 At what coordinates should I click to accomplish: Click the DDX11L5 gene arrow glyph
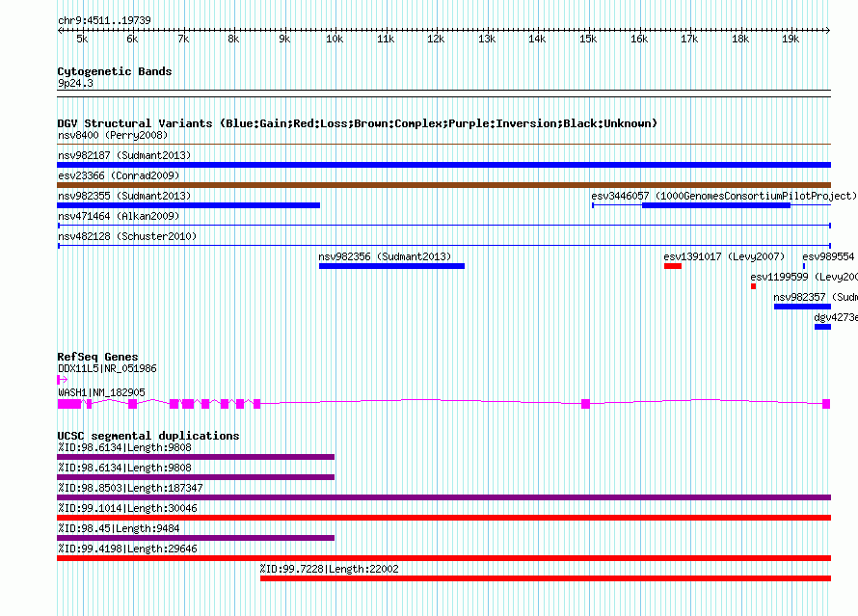coord(63,379)
